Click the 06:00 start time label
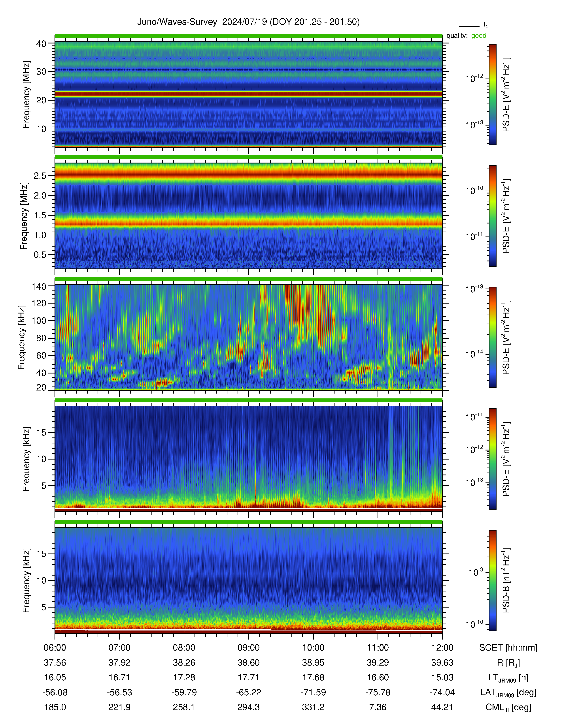563x728 pixels. tap(55, 648)
